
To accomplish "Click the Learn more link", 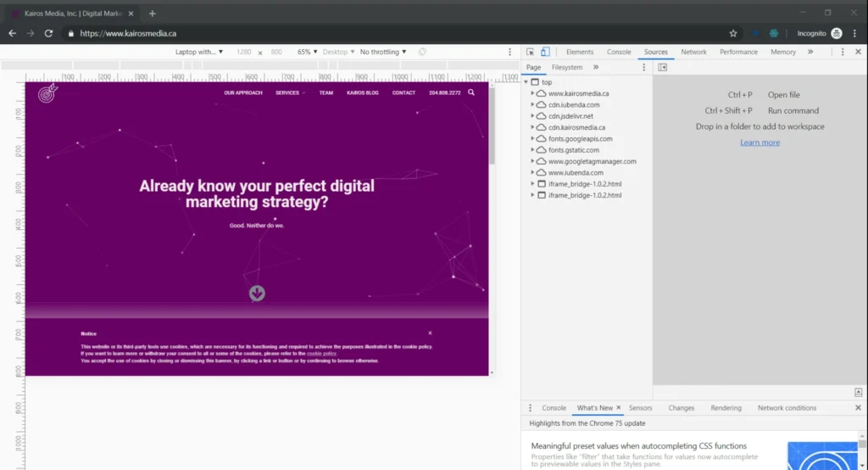I will coord(759,143).
